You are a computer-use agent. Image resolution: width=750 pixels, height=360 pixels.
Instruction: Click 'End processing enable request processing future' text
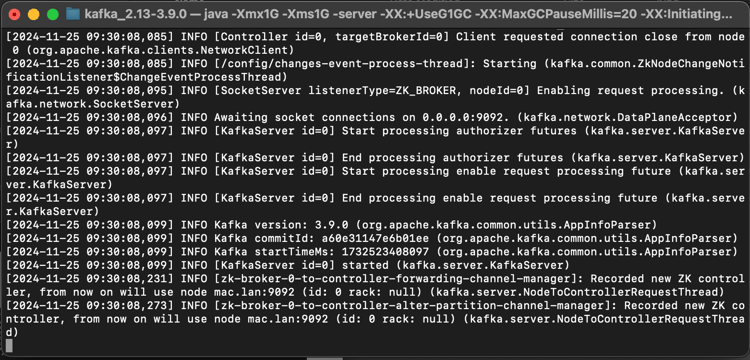498,197
